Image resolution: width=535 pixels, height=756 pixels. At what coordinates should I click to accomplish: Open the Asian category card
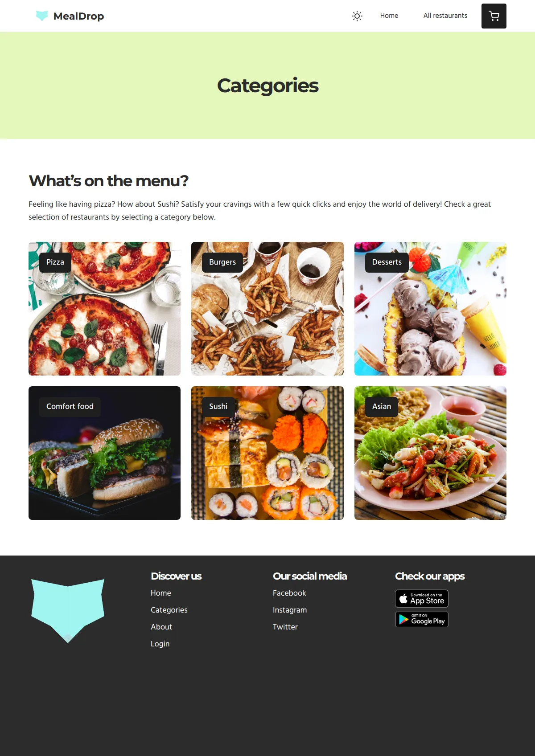(x=430, y=453)
